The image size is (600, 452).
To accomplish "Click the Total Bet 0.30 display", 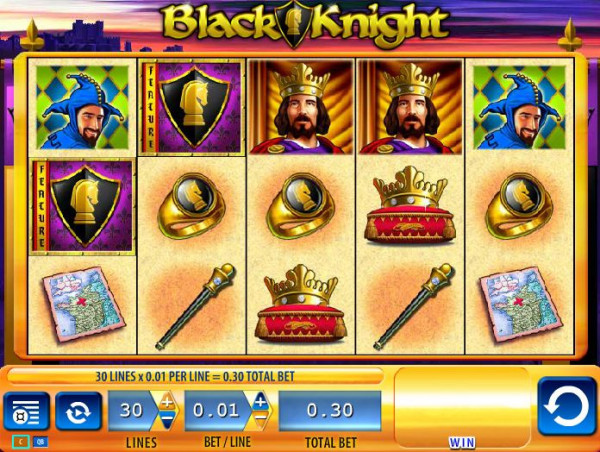I will point(330,411).
